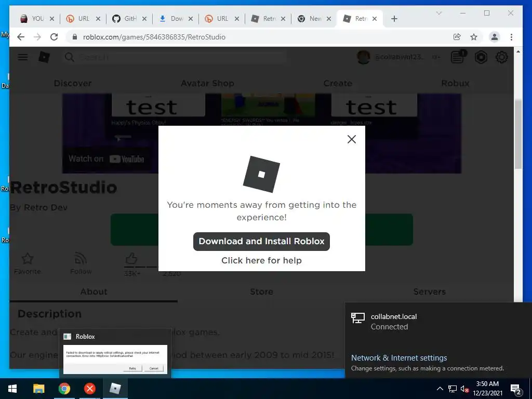Open a new Chrome tab
The height and width of the screenshot is (399, 532).
394,19
